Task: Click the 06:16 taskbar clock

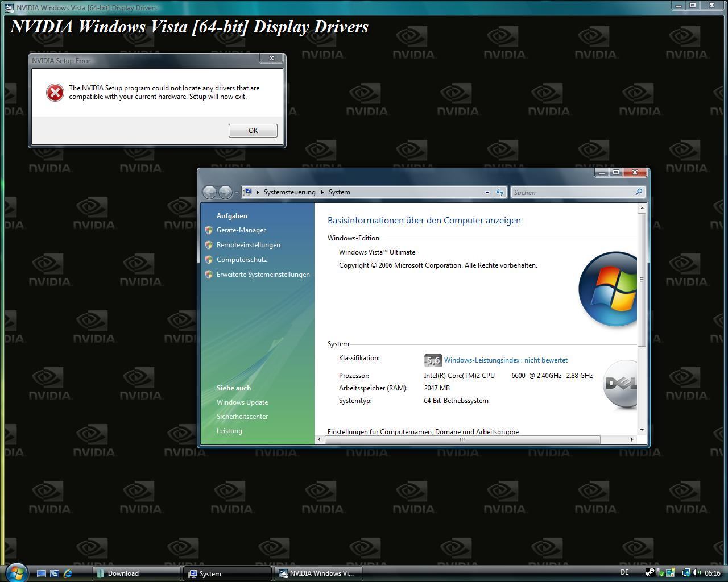Action: pyautogui.click(x=713, y=573)
